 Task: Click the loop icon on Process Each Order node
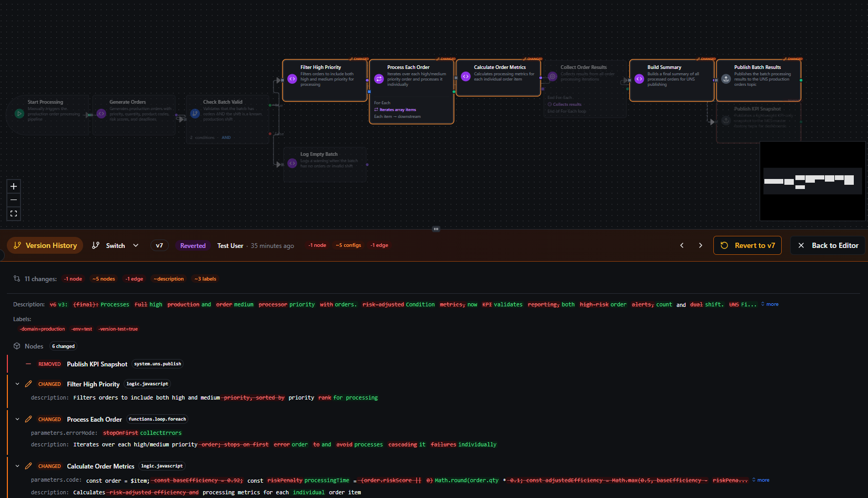(x=379, y=78)
